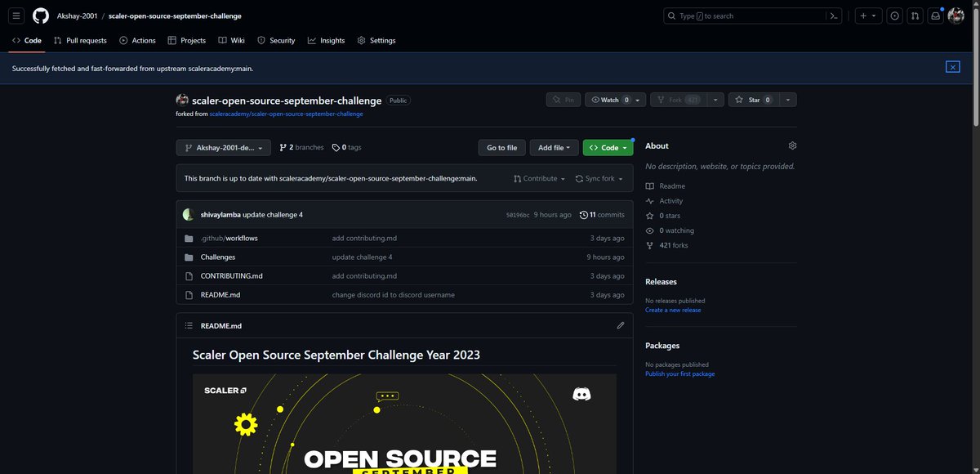This screenshot has width=980, height=474.
Task: Open the pull requests icon in header
Action: (x=915, y=16)
